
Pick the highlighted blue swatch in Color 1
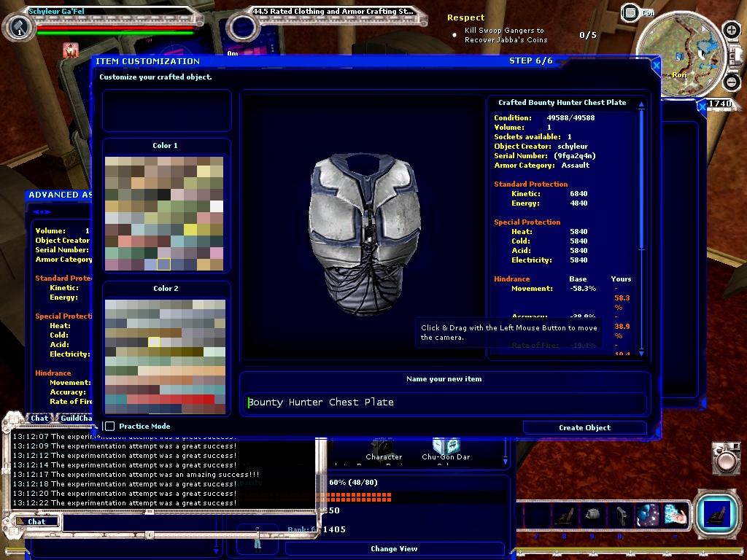click(163, 264)
